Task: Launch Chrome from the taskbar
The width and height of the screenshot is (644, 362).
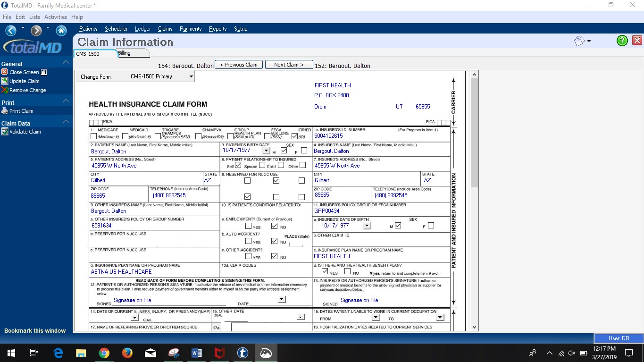Action: pyautogui.click(x=104, y=353)
